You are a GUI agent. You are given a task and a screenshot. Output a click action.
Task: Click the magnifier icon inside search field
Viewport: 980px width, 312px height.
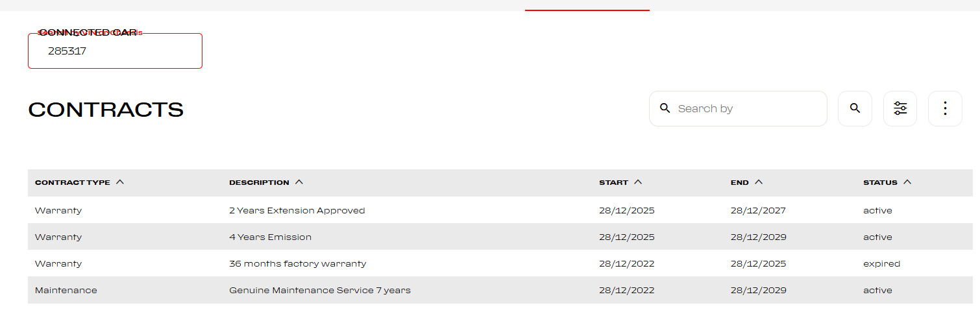665,108
